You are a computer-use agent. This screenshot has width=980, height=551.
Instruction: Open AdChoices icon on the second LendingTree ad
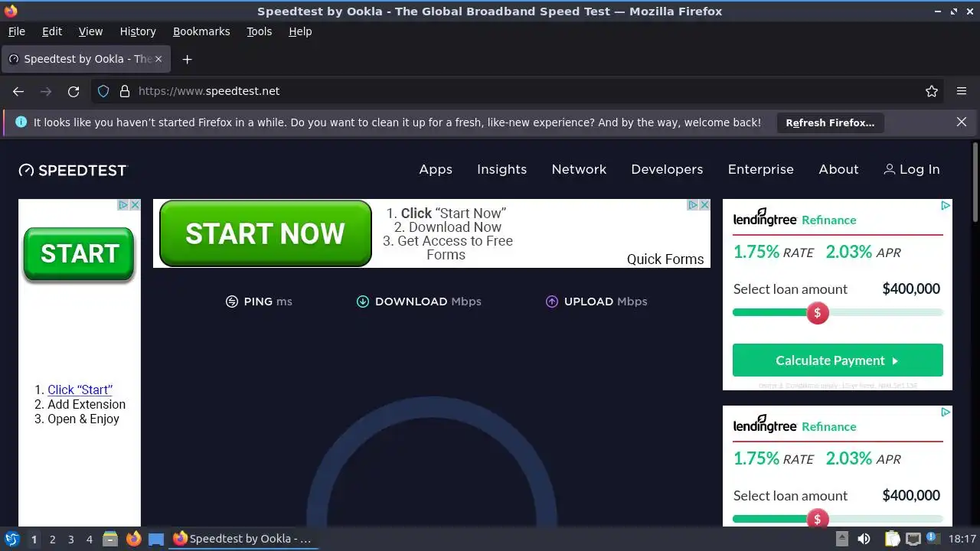coord(946,412)
